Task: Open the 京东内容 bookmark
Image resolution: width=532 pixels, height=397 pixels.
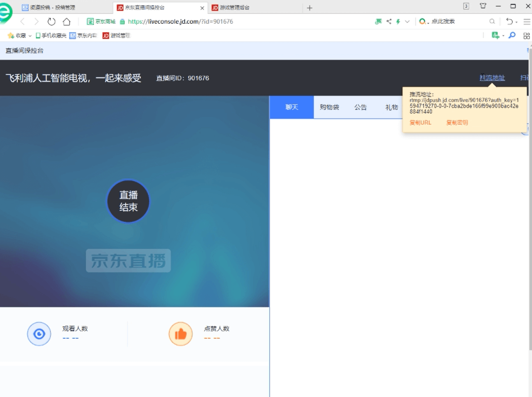Action: coord(83,36)
